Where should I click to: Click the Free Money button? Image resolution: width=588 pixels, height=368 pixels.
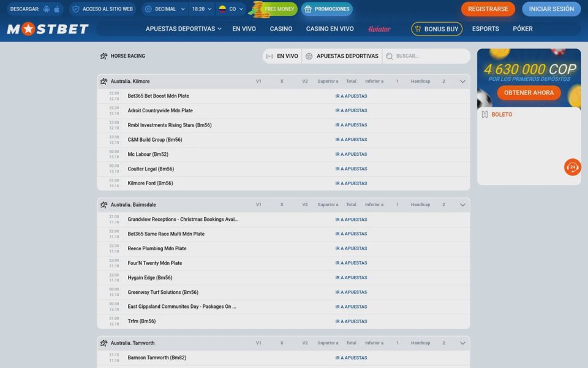pos(274,9)
